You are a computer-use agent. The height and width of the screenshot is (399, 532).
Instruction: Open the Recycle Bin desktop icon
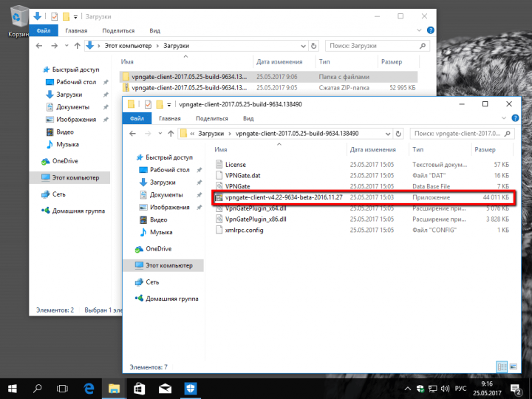(x=18, y=21)
